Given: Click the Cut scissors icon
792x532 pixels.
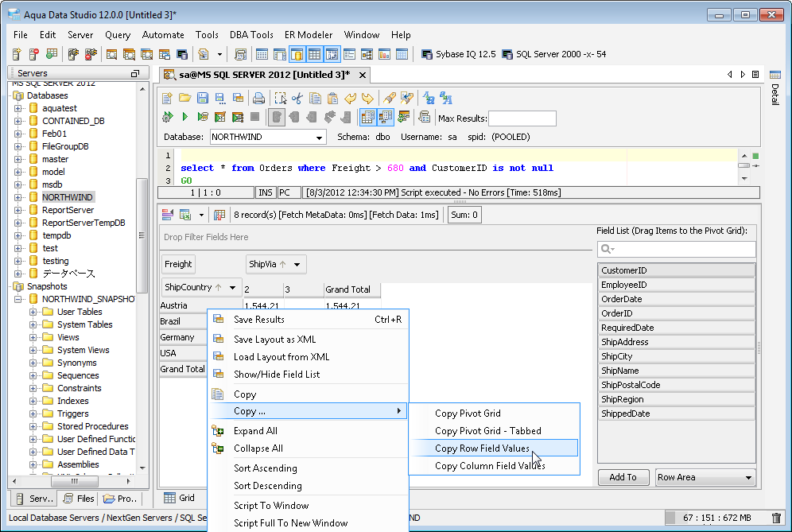Looking at the screenshot, I should [297, 99].
